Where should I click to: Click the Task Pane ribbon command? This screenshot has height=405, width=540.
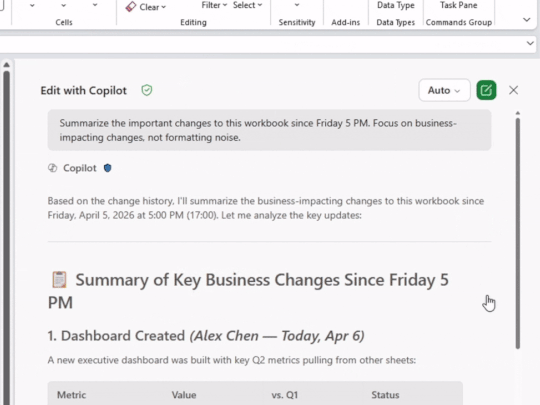[x=459, y=5]
